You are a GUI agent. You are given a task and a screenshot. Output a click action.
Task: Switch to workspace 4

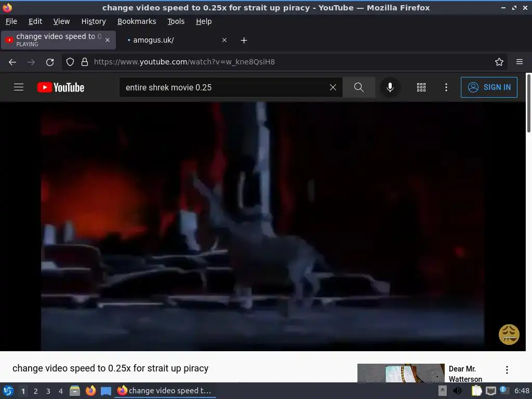point(61,391)
